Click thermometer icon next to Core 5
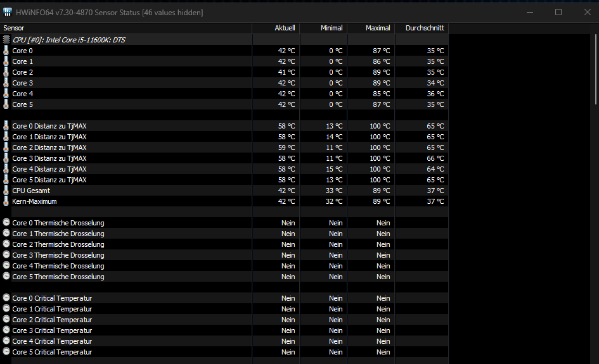Viewport: 599px width, 364px height. [6, 104]
